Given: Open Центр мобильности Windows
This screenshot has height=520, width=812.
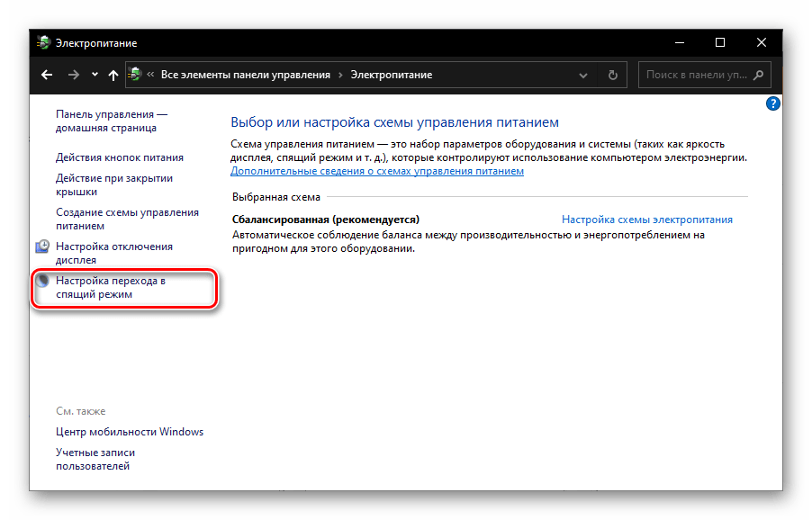Looking at the screenshot, I should (130, 432).
